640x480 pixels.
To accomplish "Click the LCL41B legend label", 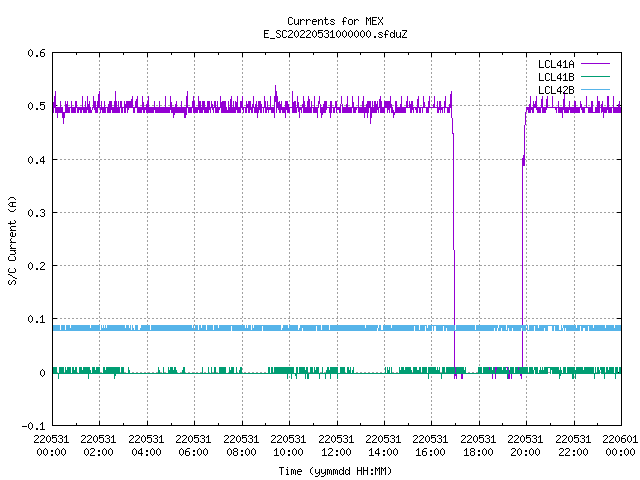I will [x=556, y=77].
